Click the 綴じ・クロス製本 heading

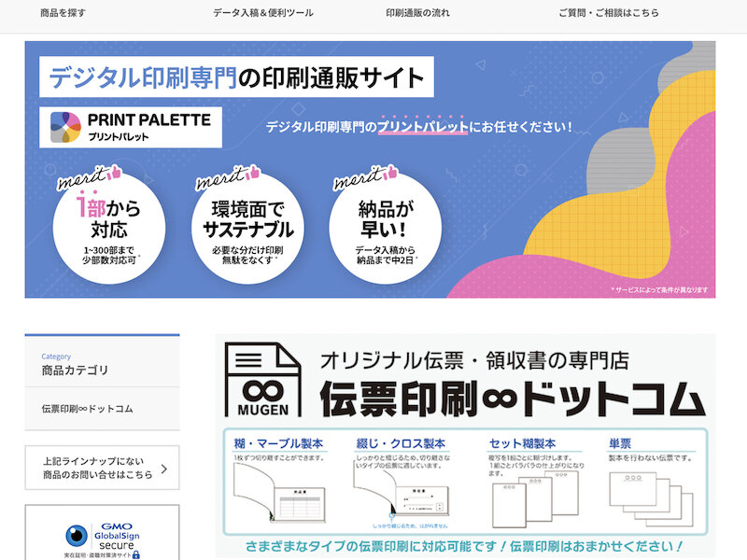click(401, 444)
